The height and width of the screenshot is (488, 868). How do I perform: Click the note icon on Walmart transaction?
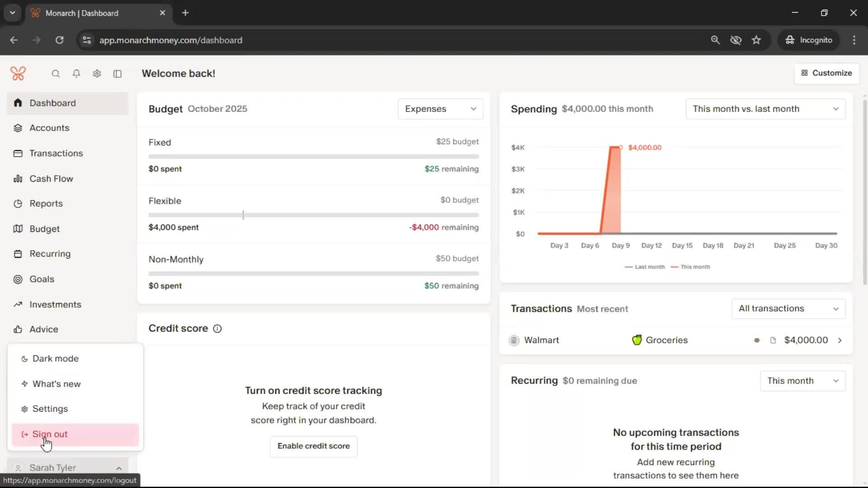coord(773,340)
